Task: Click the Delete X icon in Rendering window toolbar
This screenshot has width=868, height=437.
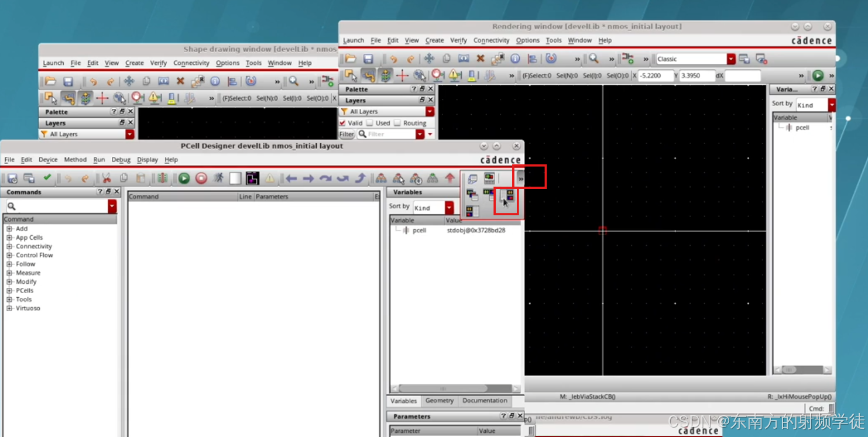Action: click(481, 59)
